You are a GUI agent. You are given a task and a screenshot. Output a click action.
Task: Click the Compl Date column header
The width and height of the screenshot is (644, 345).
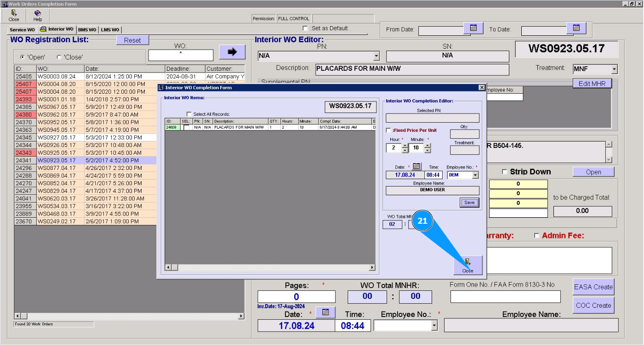coord(345,121)
